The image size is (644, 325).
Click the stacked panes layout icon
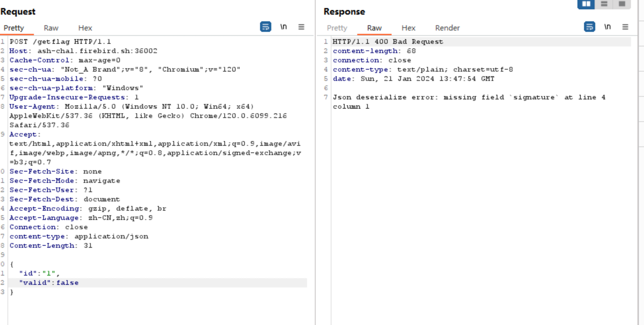[604, 4]
